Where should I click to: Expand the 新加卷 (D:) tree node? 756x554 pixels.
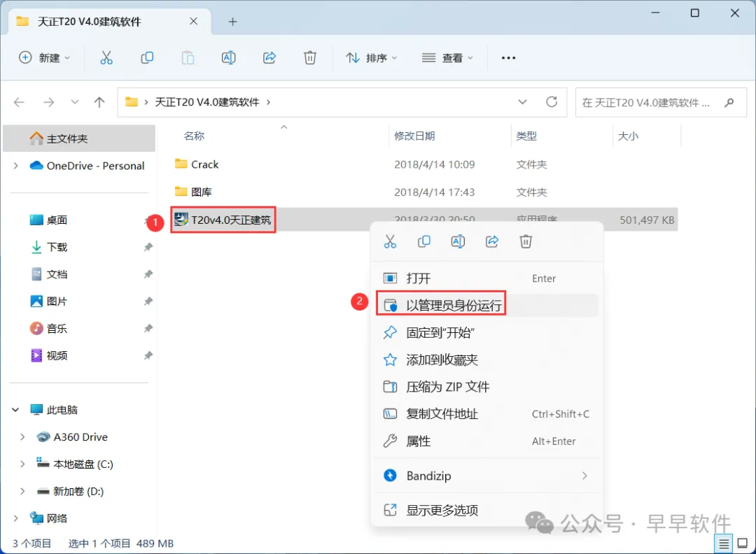[x=22, y=491]
